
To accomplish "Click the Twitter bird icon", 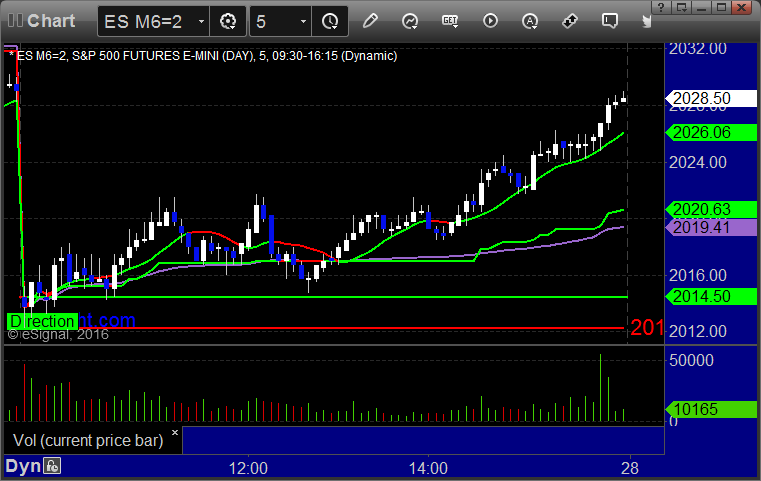I will [x=647, y=20].
